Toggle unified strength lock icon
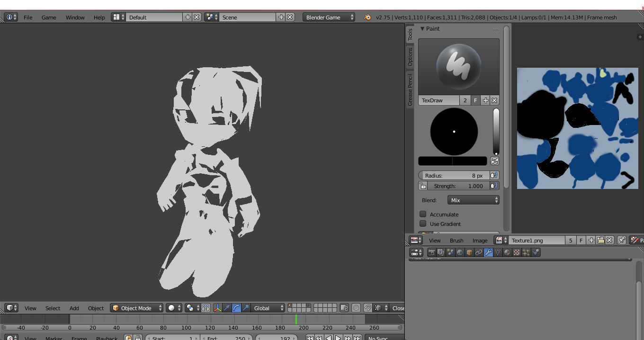The height and width of the screenshot is (340, 644). (x=423, y=186)
